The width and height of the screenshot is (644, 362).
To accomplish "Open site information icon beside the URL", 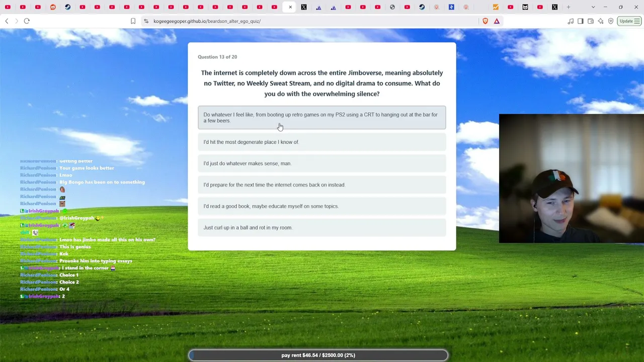I will pyautogui.click(x=146, y=21).
